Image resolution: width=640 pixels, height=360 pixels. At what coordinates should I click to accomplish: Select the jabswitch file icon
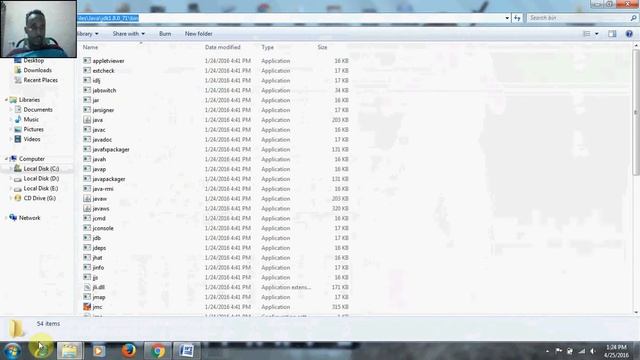pyautogui.click(x=87, y=90)
